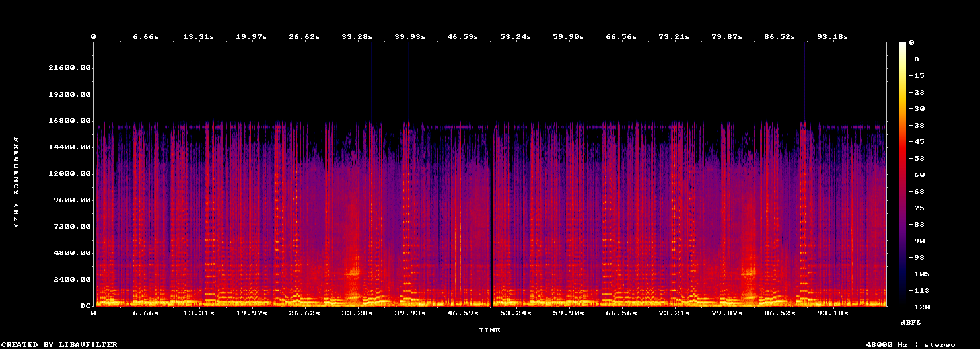Select the -98 dBFS scale value
Viewport: 980px width, 349px height.
916,257
